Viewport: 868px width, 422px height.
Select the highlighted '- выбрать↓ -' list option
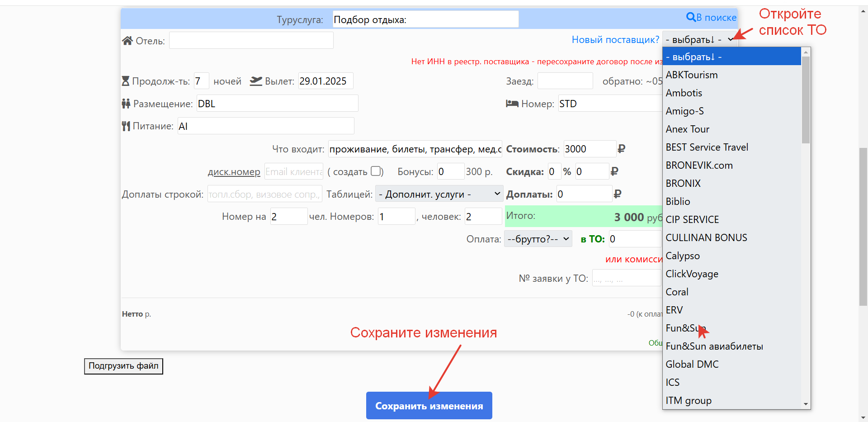pos(731,57)
